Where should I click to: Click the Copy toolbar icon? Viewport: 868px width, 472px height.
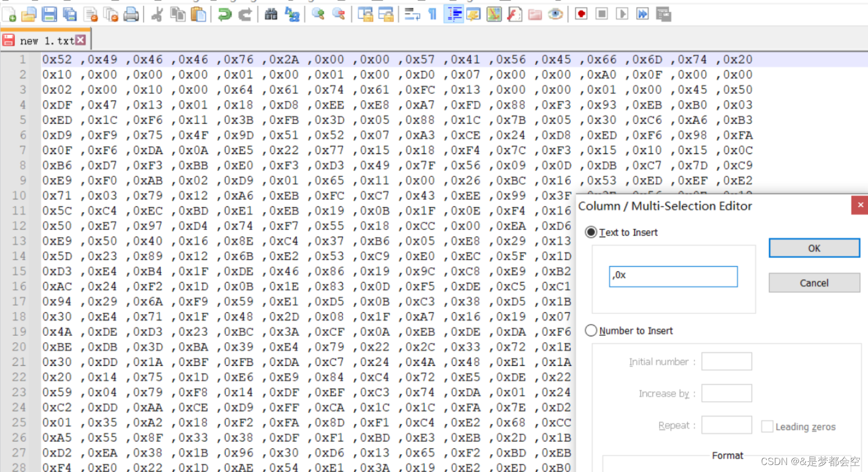tap(177, 14)
